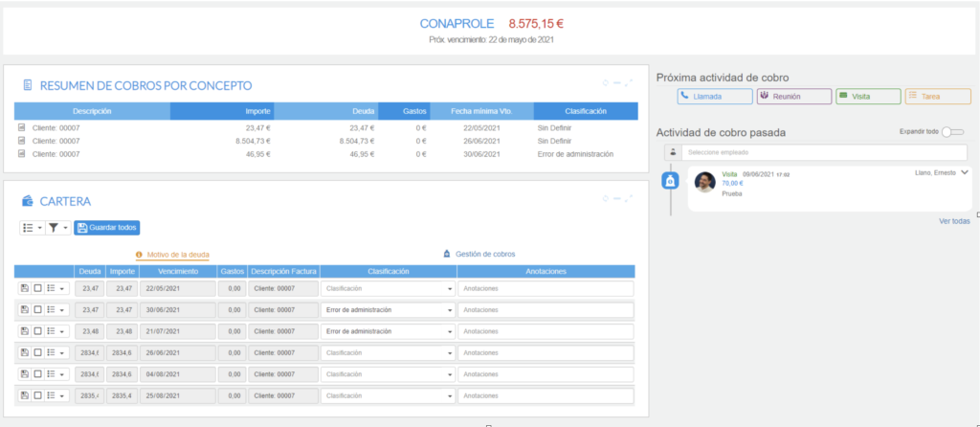Switch to Motivo de la deuda tab

click(172, 255)
